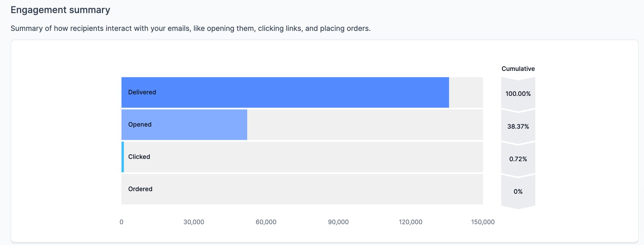644x245 pixels.
Task: Click the Cumulative column header
Action: (x=518, y=69)
